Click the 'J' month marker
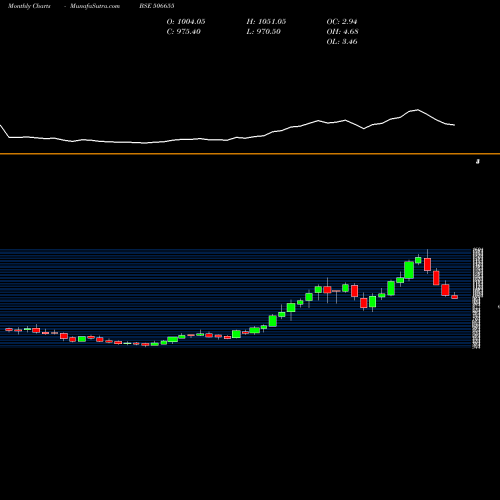 click(478, 162)
